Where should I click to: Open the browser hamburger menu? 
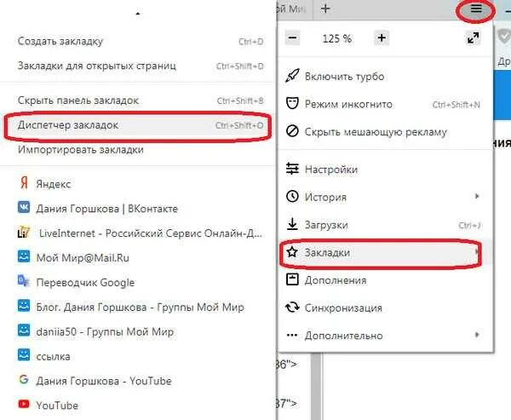[476, 9]
